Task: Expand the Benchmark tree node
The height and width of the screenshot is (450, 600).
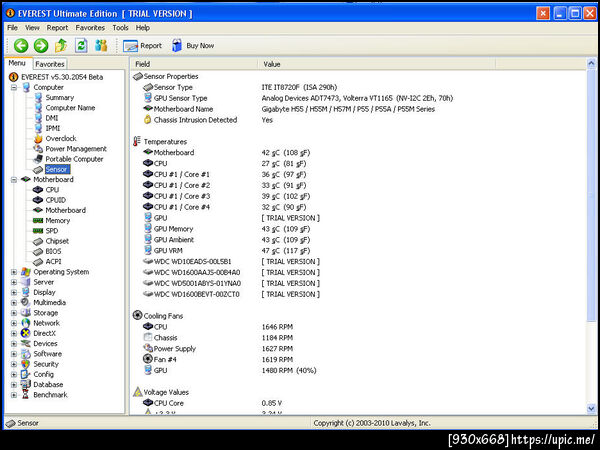Action: pyautogui.click(x=14, y=395)
